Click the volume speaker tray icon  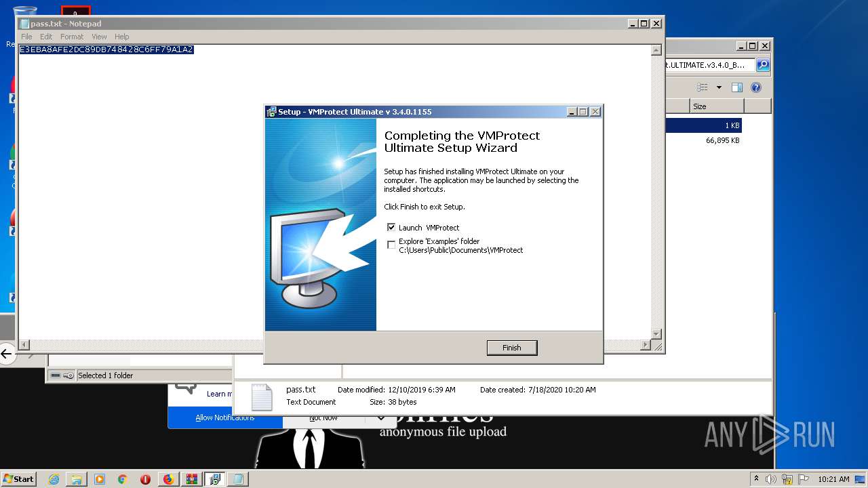coord(771,479)
